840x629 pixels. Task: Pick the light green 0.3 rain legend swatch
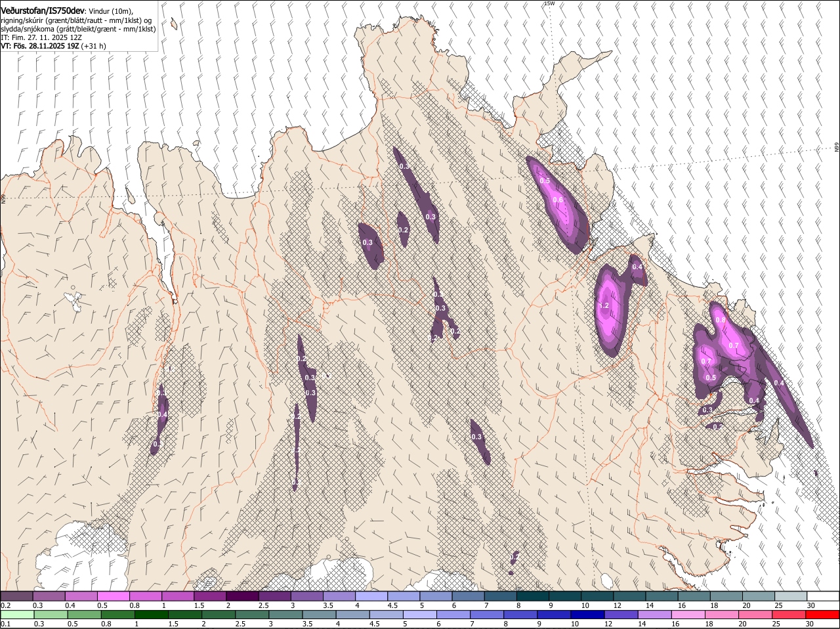click(x=51, y=615)
